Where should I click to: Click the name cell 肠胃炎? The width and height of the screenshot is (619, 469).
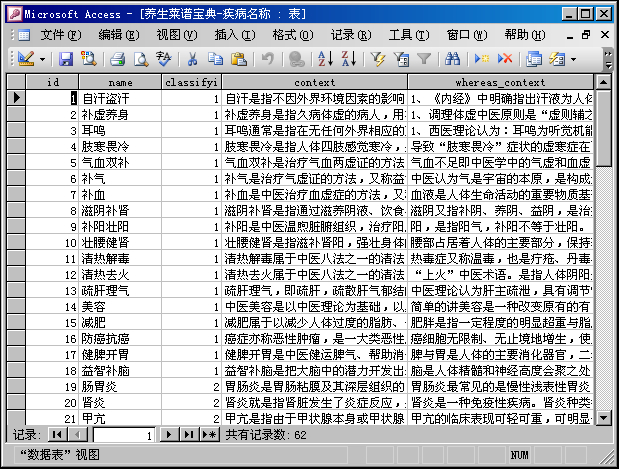point(120,386)
